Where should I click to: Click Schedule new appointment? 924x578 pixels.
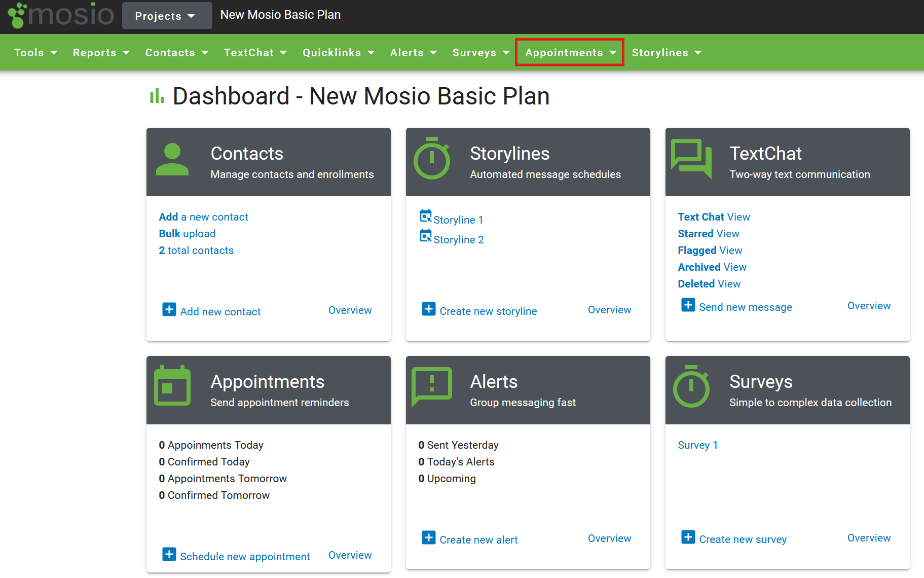[245, 557]
